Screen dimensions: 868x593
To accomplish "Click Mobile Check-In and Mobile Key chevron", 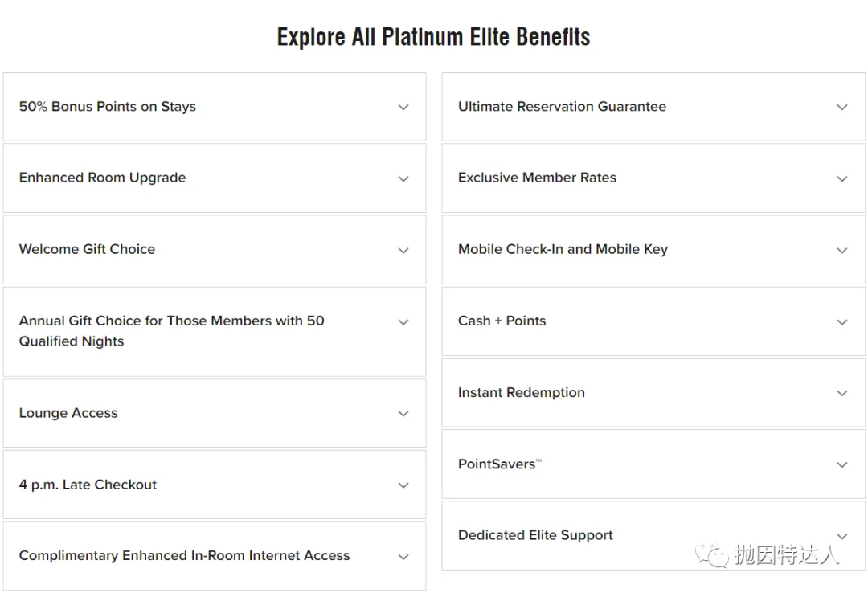I will click(x=842, y=250).
